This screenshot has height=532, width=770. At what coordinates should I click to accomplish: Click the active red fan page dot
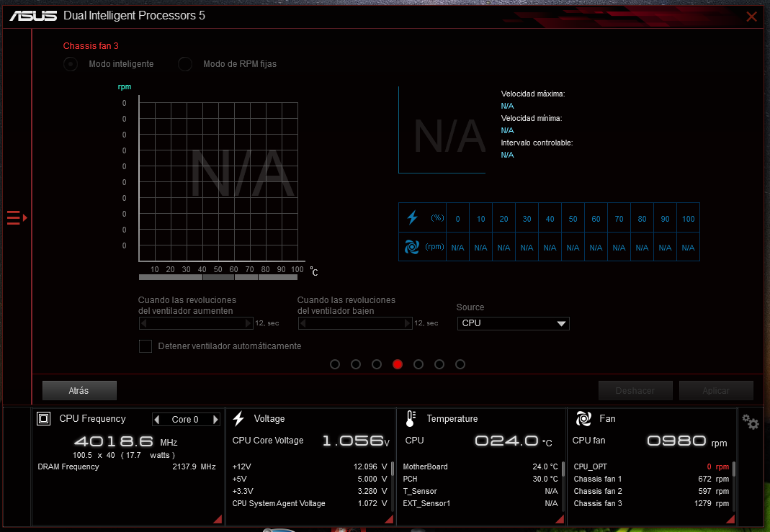398,364
